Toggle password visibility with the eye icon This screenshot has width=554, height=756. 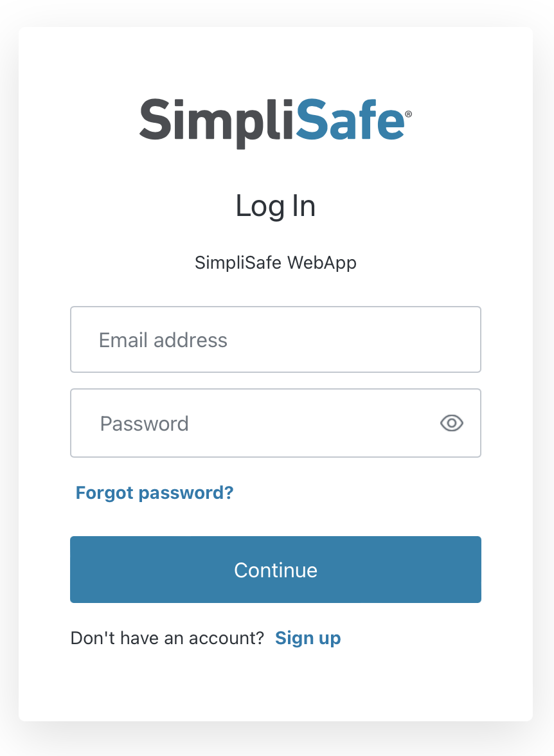(x=451, y=423)
